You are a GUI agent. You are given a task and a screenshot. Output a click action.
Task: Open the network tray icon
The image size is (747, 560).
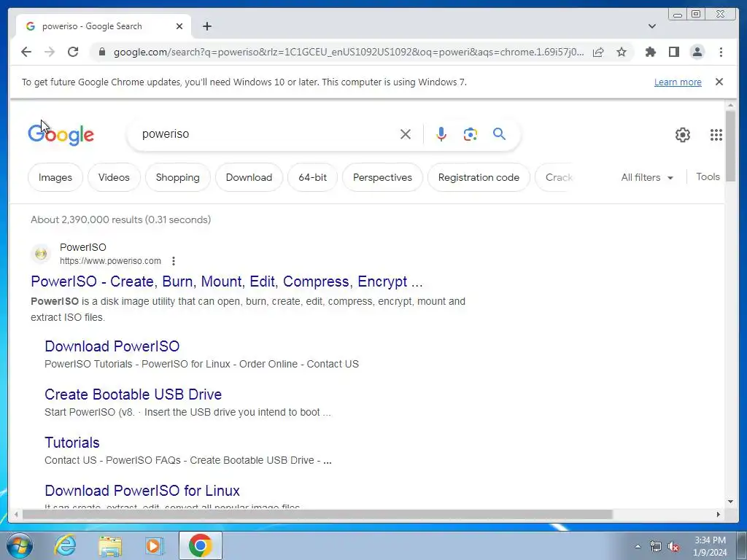point(656,546)
